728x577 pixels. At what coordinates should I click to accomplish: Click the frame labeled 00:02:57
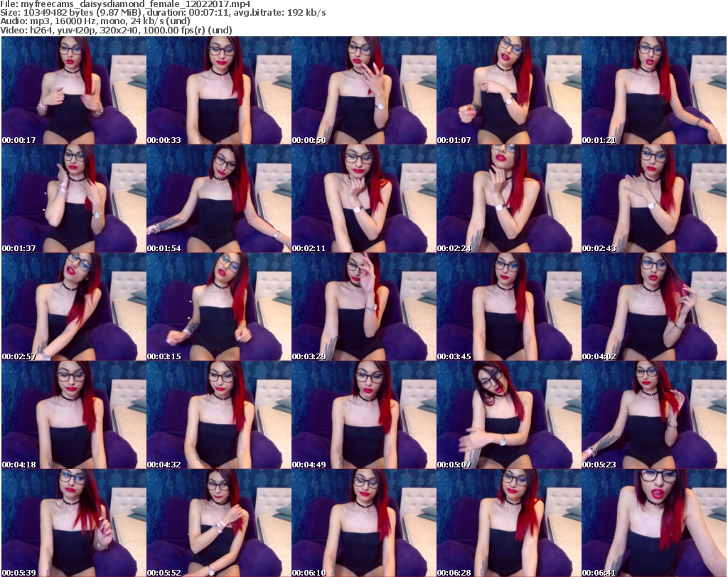(x=74, y=307)
